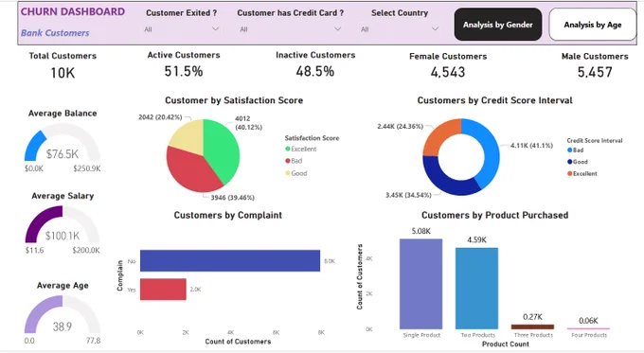Click the 0.06K bar data label
644x353 pixels.
click(x=588, y=321)
